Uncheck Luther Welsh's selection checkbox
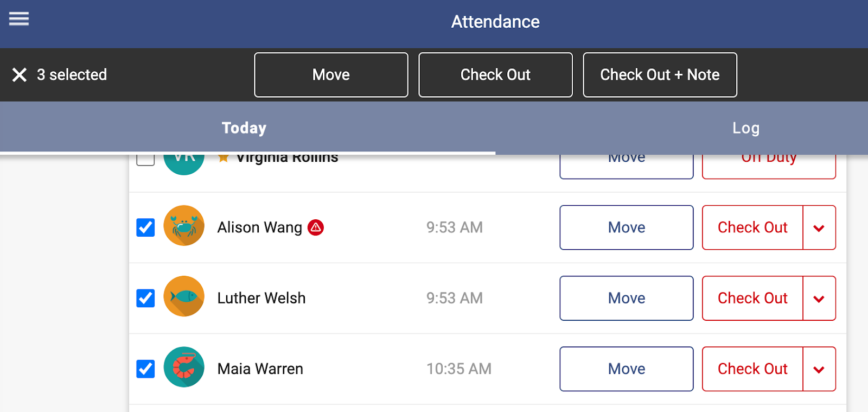 tap(145, 298)
